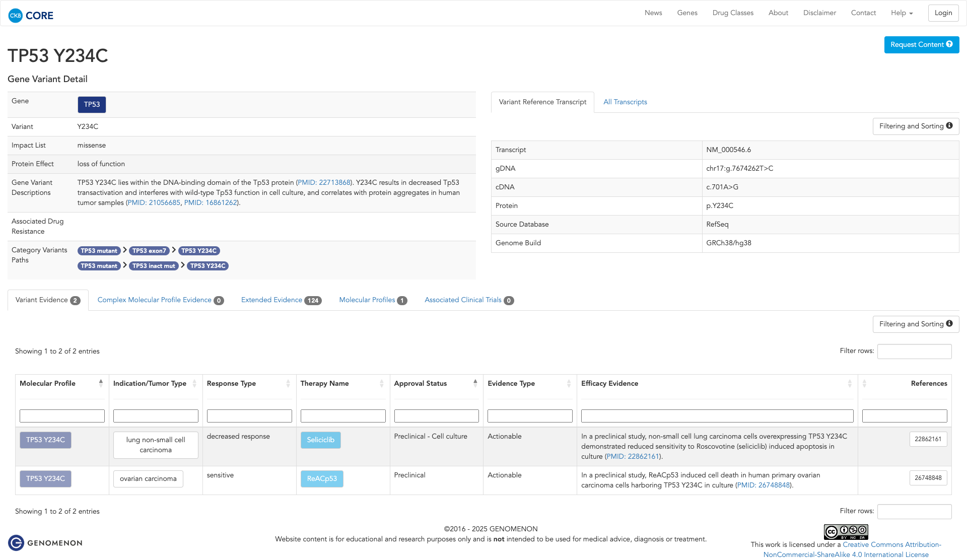Click info icon on lower Filtering and Sorting
967x560 pixels.
pos(949,324)
